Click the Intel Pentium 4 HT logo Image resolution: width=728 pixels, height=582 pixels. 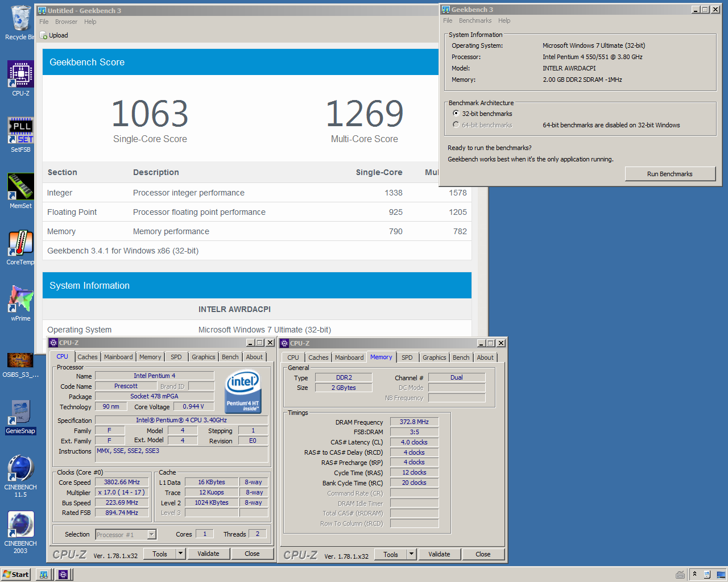click(x=243, y=392)
